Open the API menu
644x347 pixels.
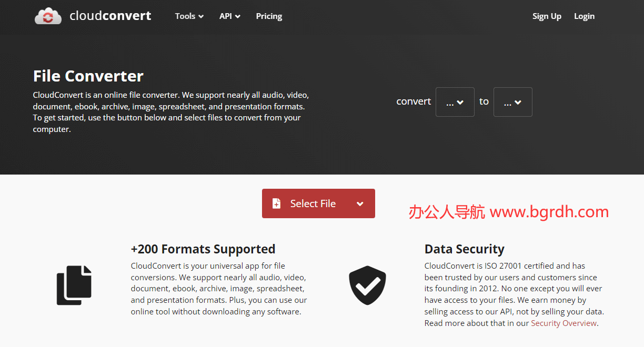coord(230,16)
